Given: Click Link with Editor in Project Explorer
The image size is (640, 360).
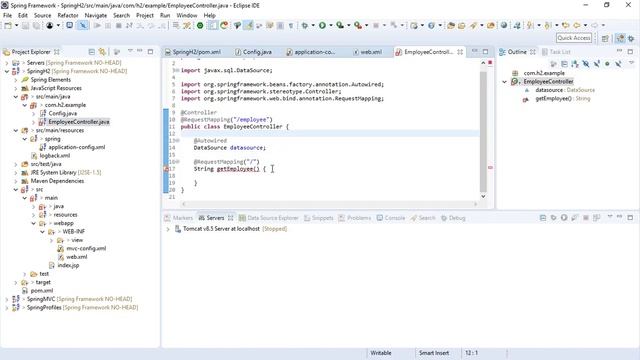Looking at the screenshot, I should [102, 52].
